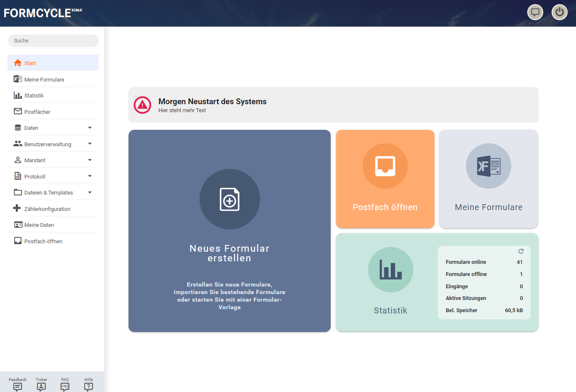
Task: Expand the Protokoll submenu arrow
Action: (89, 176)
